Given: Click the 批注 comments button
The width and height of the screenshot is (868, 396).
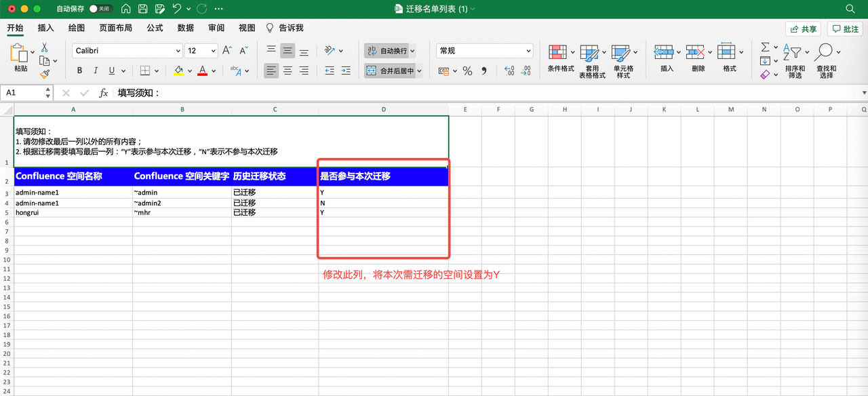Looking at the screenshot, I should coord(845,29).
